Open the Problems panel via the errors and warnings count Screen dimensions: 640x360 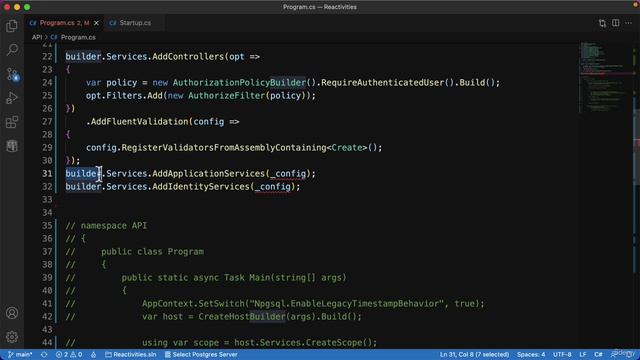click(69, 355)
